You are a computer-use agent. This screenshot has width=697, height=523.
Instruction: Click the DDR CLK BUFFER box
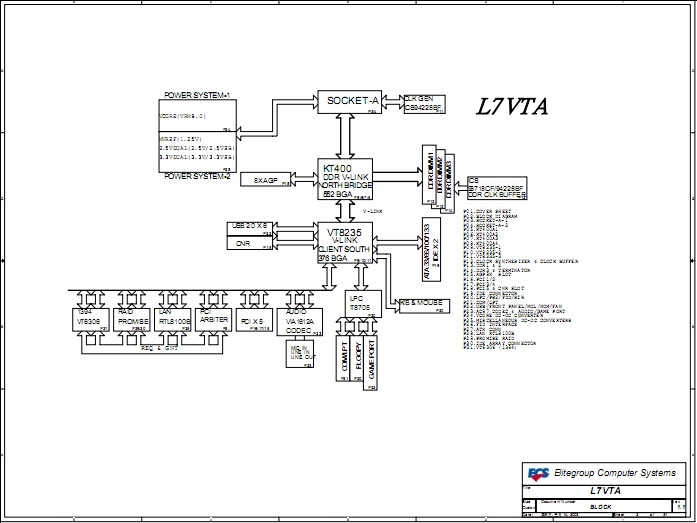click(x=497, y=188)
